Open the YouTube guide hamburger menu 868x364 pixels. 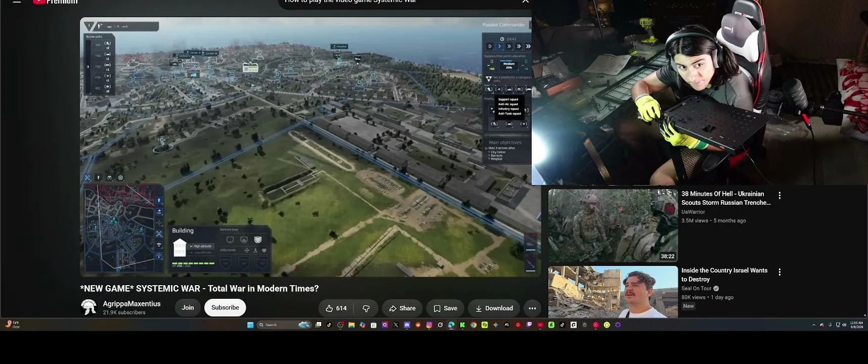click(17, 2)
